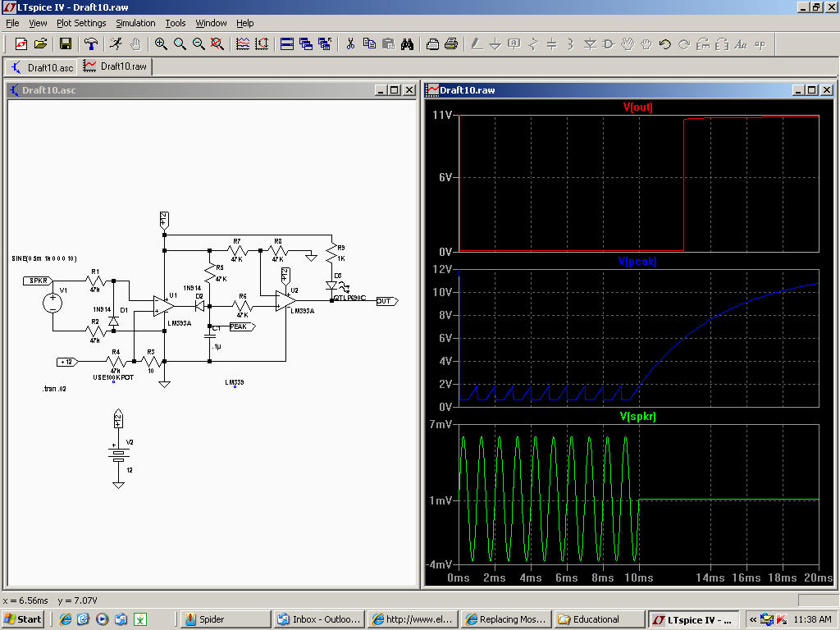Click the Zoom In magnifier icon
840x630 pixels.
160,44
